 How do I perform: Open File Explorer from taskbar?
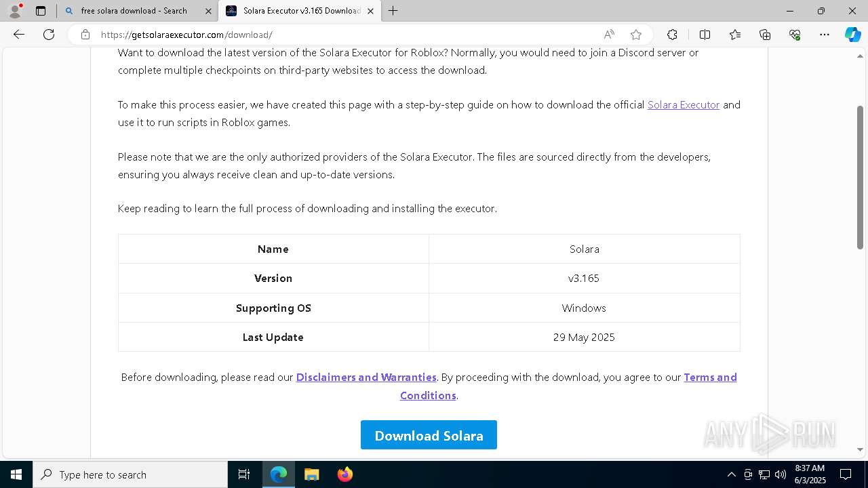(311, 474)
